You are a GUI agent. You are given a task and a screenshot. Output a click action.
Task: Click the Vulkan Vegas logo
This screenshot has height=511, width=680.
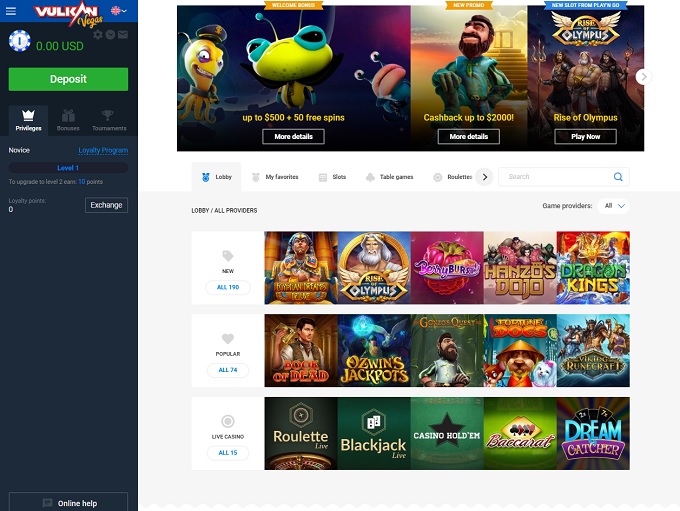pos(65,12)
